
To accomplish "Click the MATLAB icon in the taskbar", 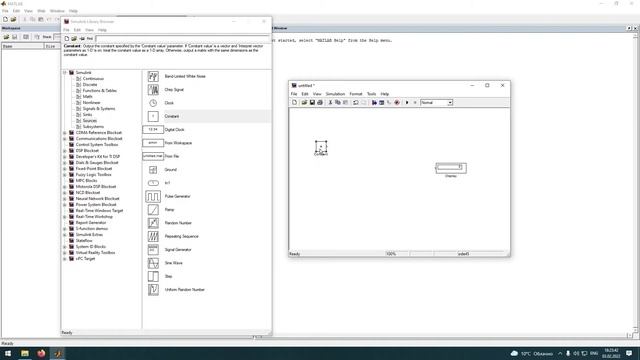I will click(x=58, y=353).
